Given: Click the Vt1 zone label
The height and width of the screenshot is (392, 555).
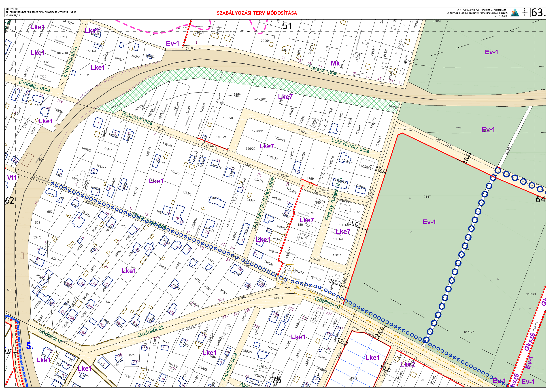Looking at the screenshot, I should [12, 178].
